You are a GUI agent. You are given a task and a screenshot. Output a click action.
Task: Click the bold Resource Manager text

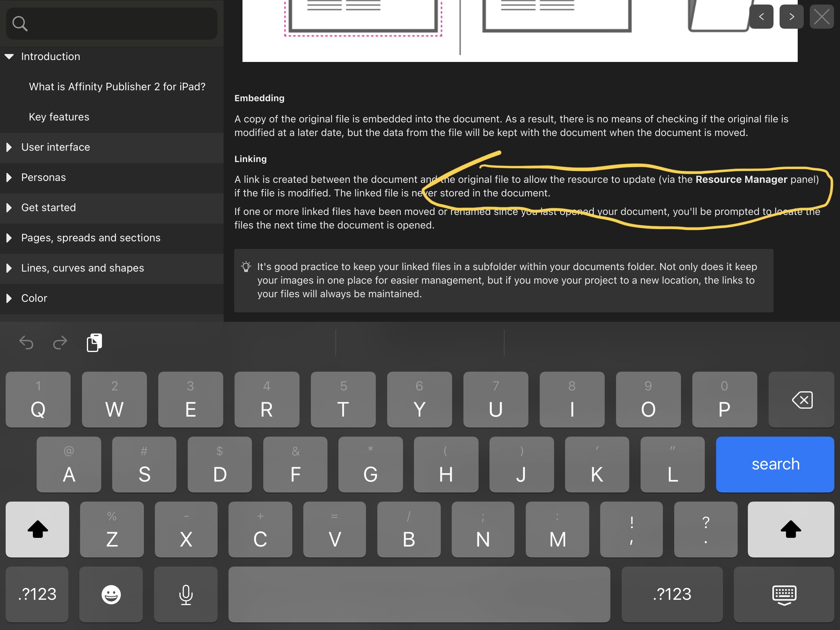(741, 179)
